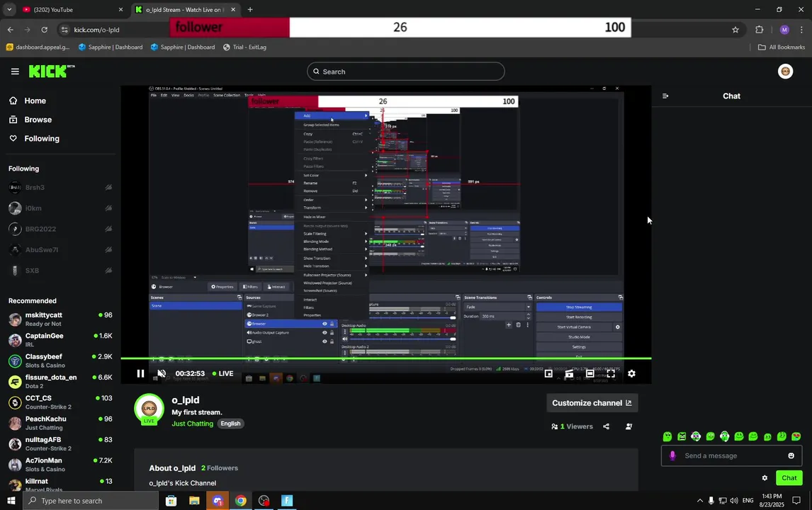Viewport: 812px width, 510px height.
Task: Open the video player settings gear
Action: tap(632, 373)
